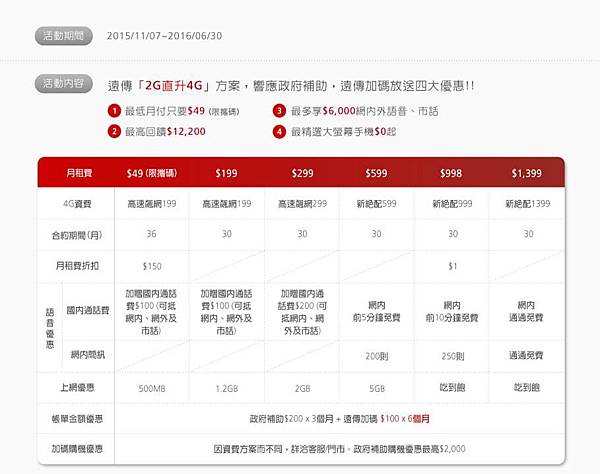Click the headline 遠傳「2G直升4G」方案
Screen dimensions: 600x474
173,86
